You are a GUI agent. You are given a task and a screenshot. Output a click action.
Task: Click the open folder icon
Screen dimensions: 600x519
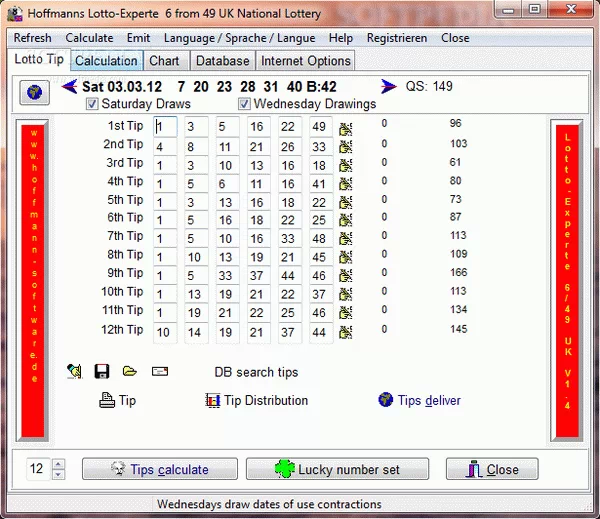[130, 372]
